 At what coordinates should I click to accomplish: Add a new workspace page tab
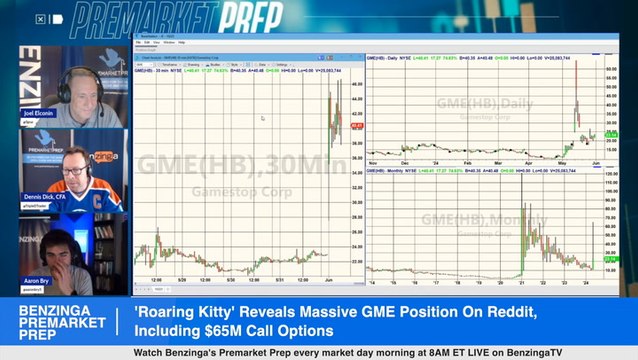(168, 289)
